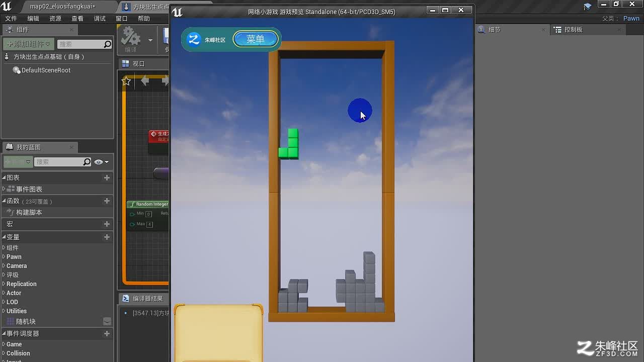644x362 pixels.
Task: Click the 添加组件 button
Action: click(x=29, y=44)
